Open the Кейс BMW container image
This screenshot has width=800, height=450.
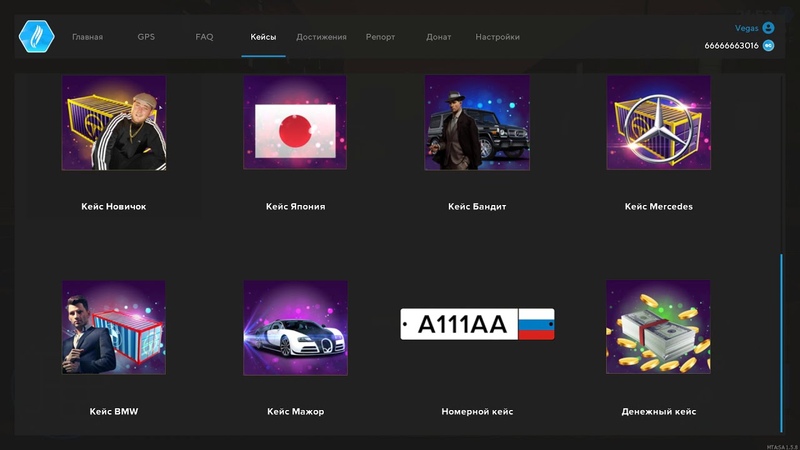pyautogui.click(x=114, y=327)
